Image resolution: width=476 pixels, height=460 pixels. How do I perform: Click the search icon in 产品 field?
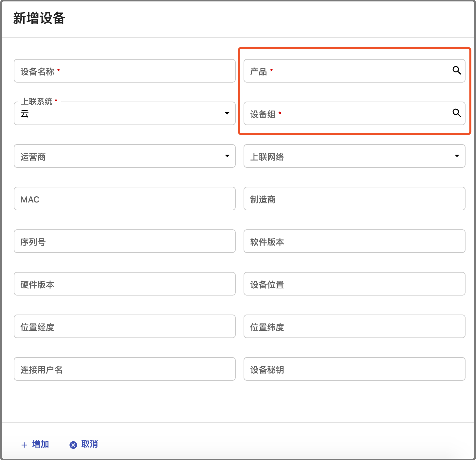click(x=457, y=70)
